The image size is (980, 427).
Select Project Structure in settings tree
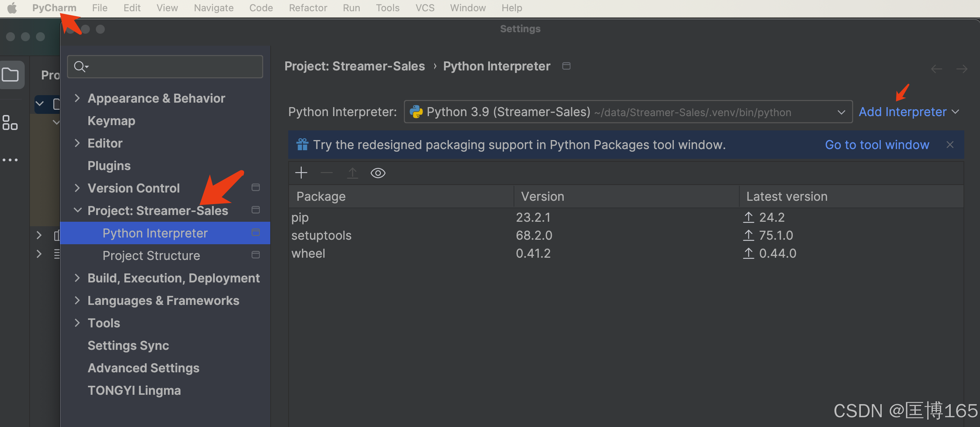[151, 255]
